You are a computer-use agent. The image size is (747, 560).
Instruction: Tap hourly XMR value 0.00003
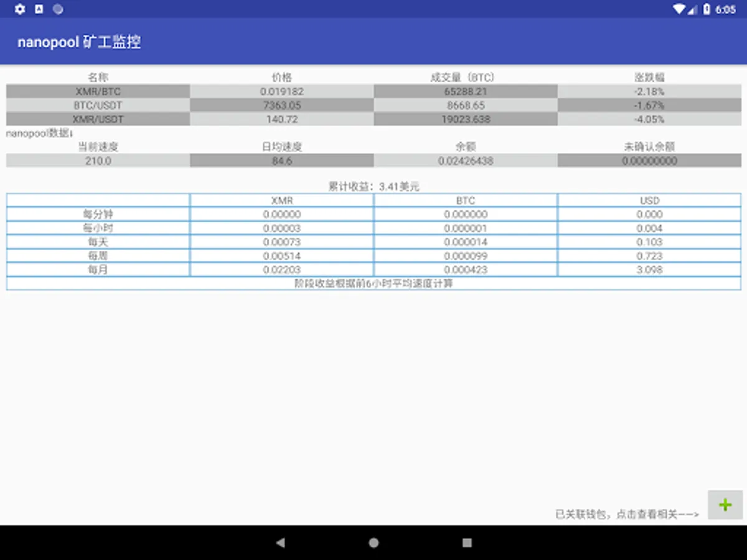pos(282,228)
